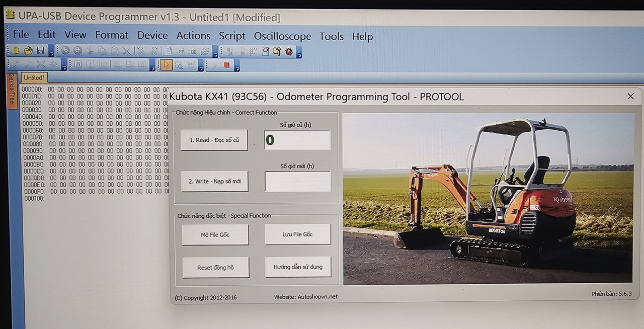This screenshot has width=644, height=329.
Task: Open the Tools menu
Action: (x=332, y=36)
